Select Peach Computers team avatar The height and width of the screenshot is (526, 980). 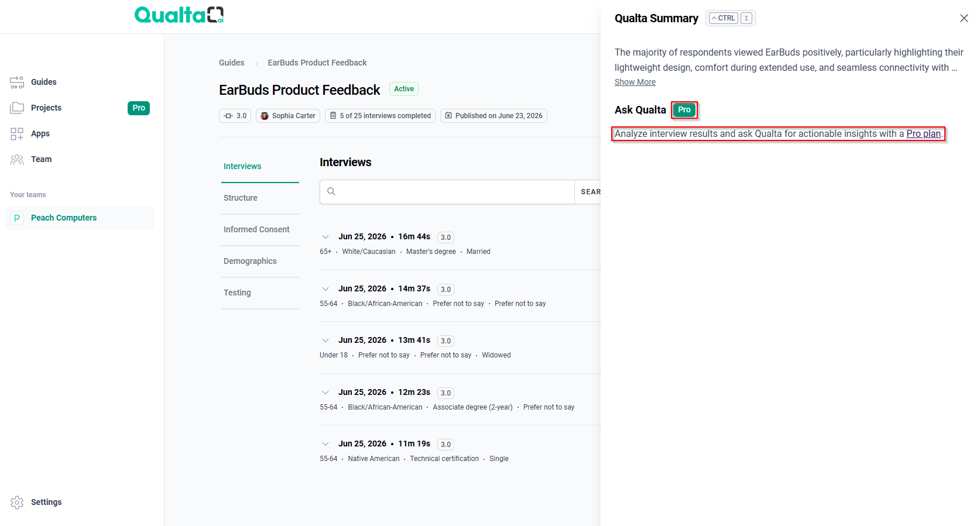coord(17,218)
